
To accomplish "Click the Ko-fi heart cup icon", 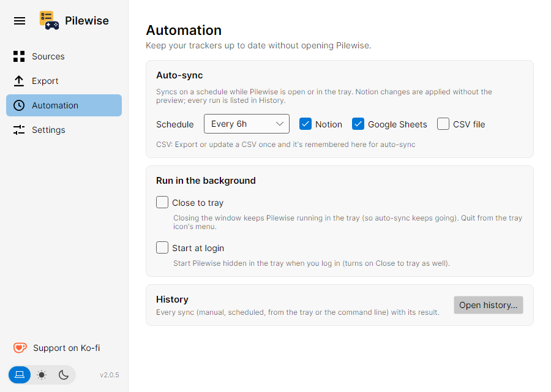I will [x=20, y=348].
